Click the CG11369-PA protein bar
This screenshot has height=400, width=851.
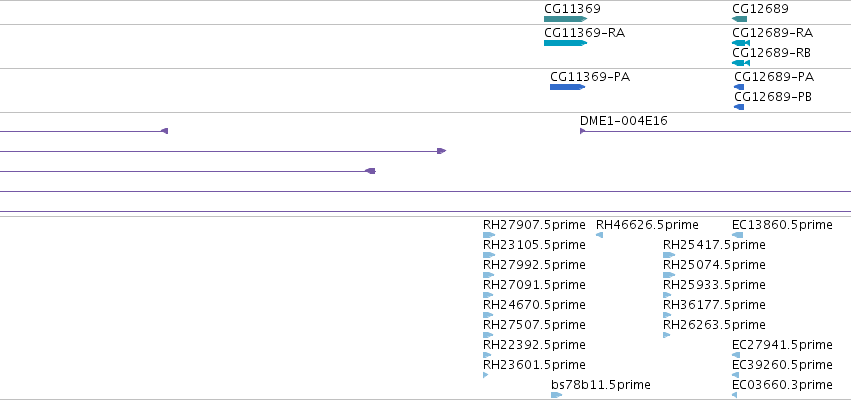(x=567, y=87)
